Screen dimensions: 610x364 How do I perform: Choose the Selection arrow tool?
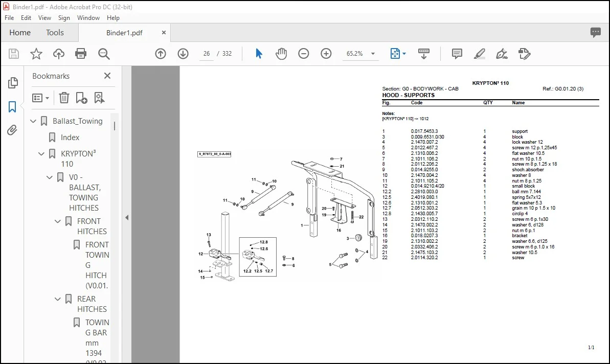[x=259, y=54]
